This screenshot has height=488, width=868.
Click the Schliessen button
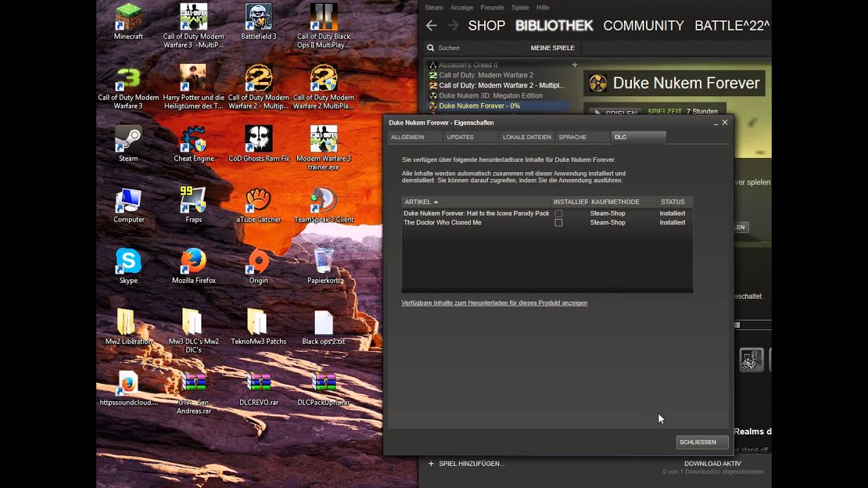(703, 442)
